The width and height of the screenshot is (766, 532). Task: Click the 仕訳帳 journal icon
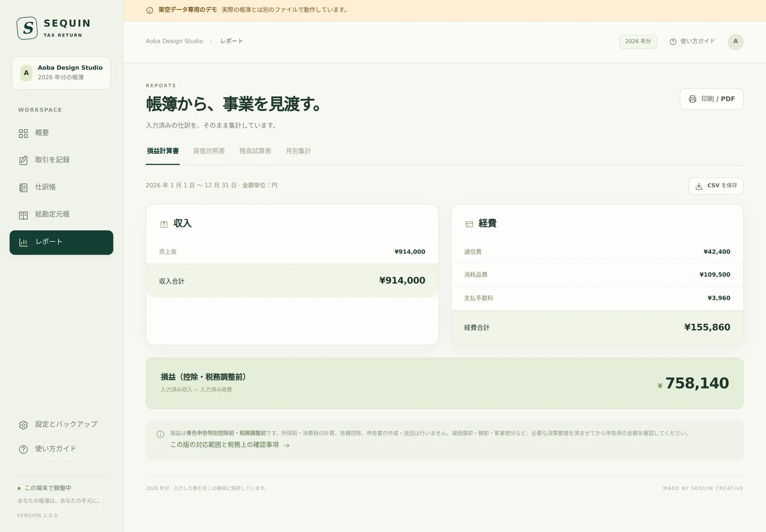pyautogui.click(x=23, y=188)
